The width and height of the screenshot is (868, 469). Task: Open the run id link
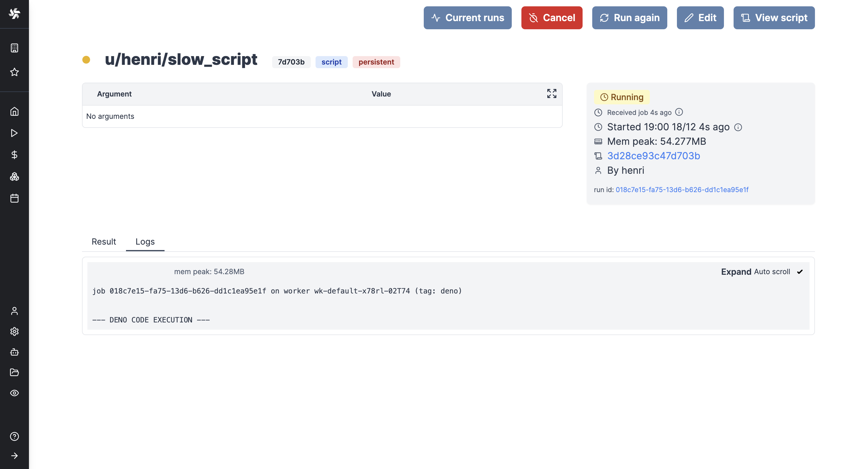pos(682,189)
